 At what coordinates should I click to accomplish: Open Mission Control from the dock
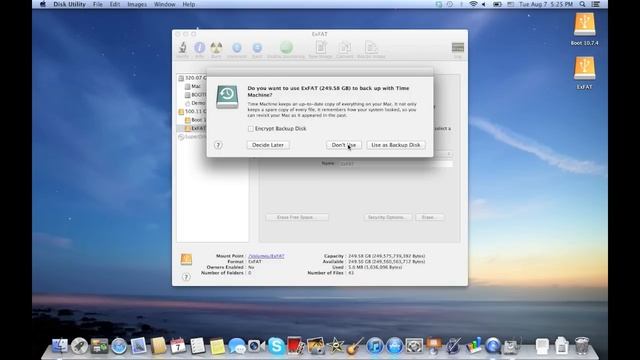coord(99,346)
